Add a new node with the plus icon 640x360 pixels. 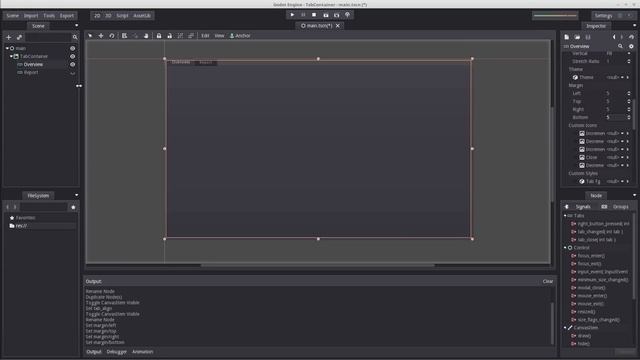click(x=9, y=37)
